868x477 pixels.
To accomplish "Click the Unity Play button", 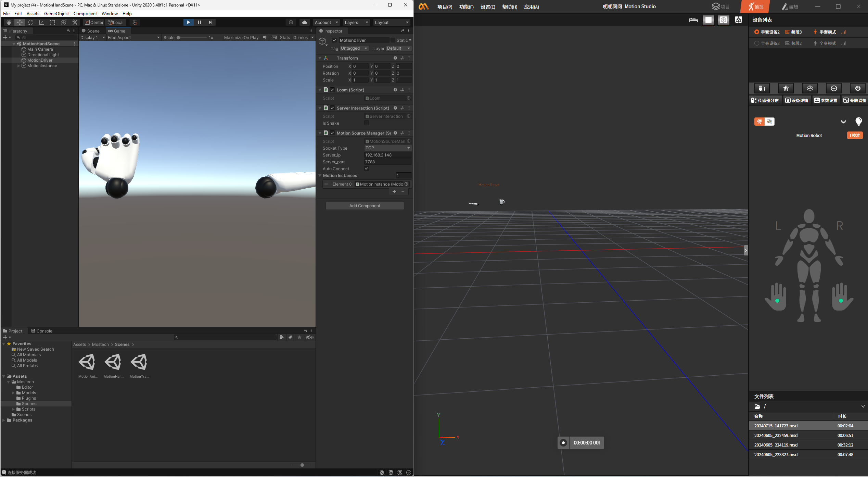I will (188, 22).
